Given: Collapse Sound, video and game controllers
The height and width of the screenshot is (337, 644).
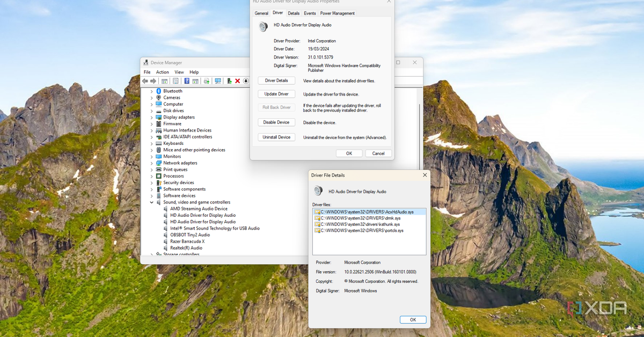Looking at the screenshot, I should [152, 202].
